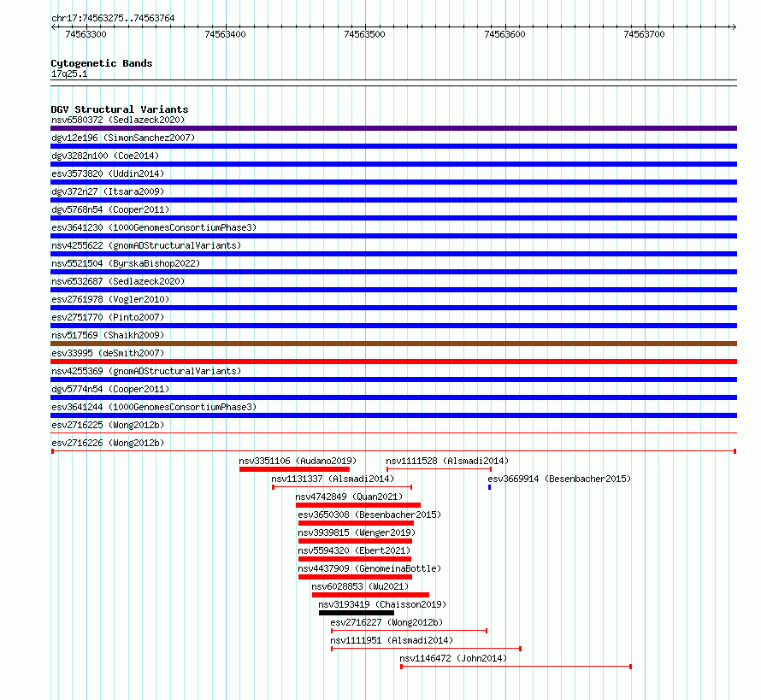Click the brown nsv517569 variant bar
Viewport: 761px width, 700px height.
click(393, 344)
